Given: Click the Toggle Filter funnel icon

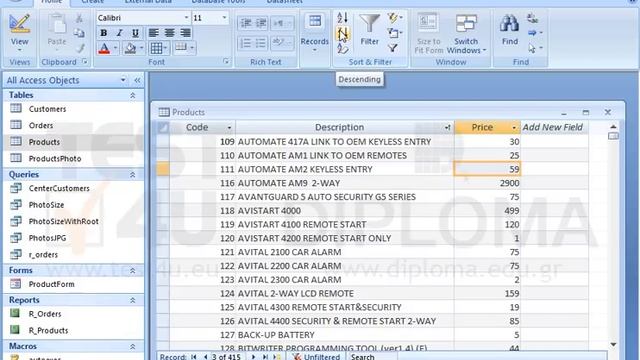Looking at the screenshot, I should (393, 48).
